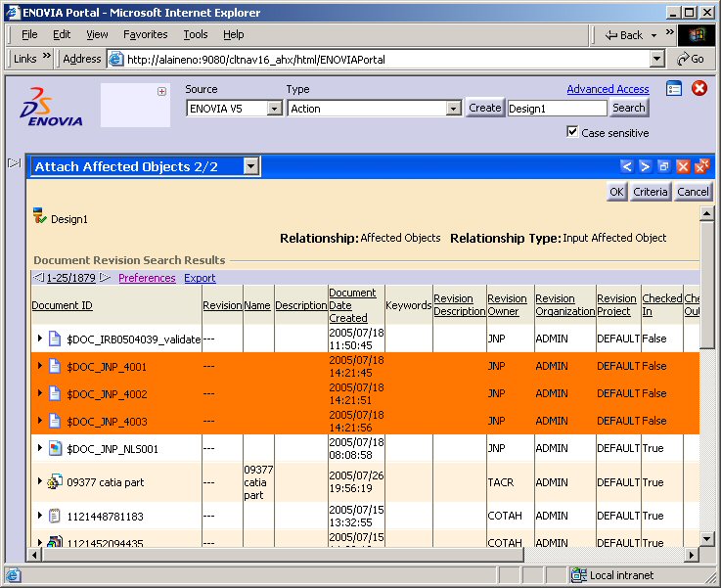Open the Preferences link
This screenshot has height=588, width=721.
click(x=147, y=278)
